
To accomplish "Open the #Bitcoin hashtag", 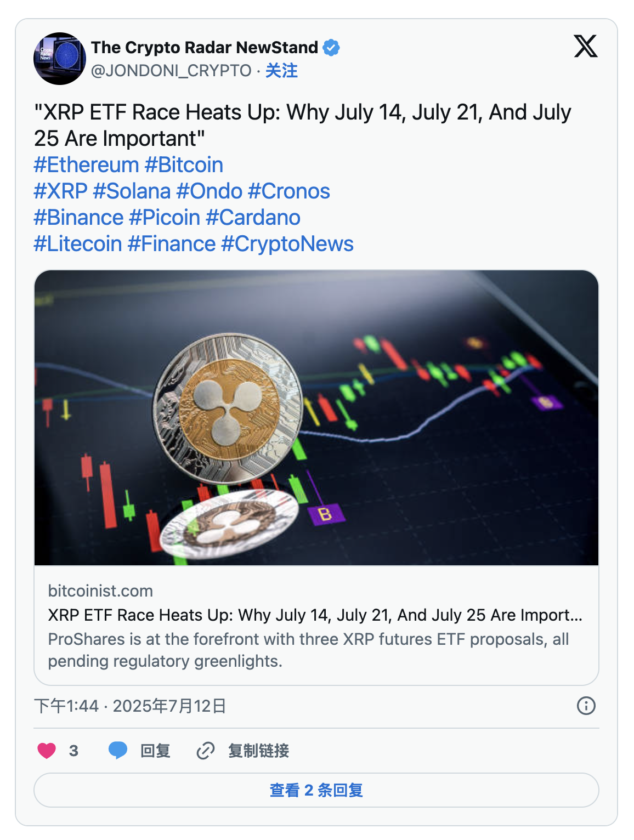I will [x=184, y=165].
